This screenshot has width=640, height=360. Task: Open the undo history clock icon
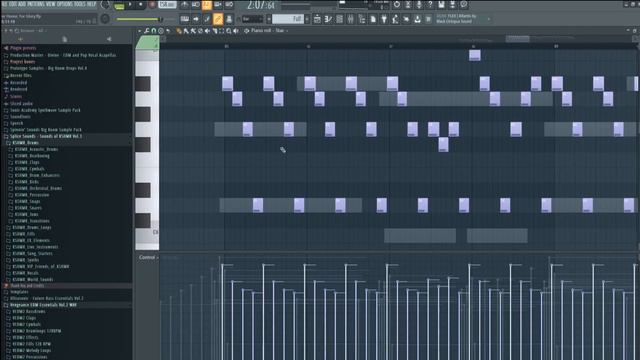(x=397, y=4)
